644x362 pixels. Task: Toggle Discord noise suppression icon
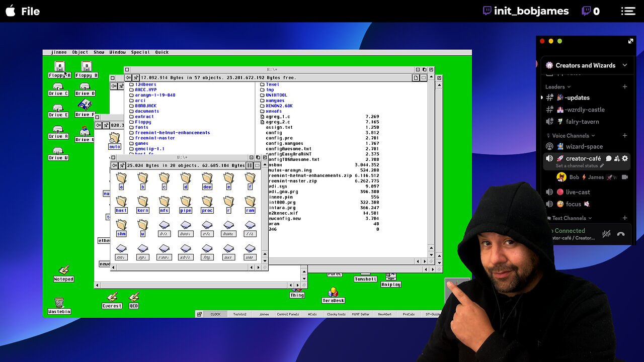tap(607, 234)
